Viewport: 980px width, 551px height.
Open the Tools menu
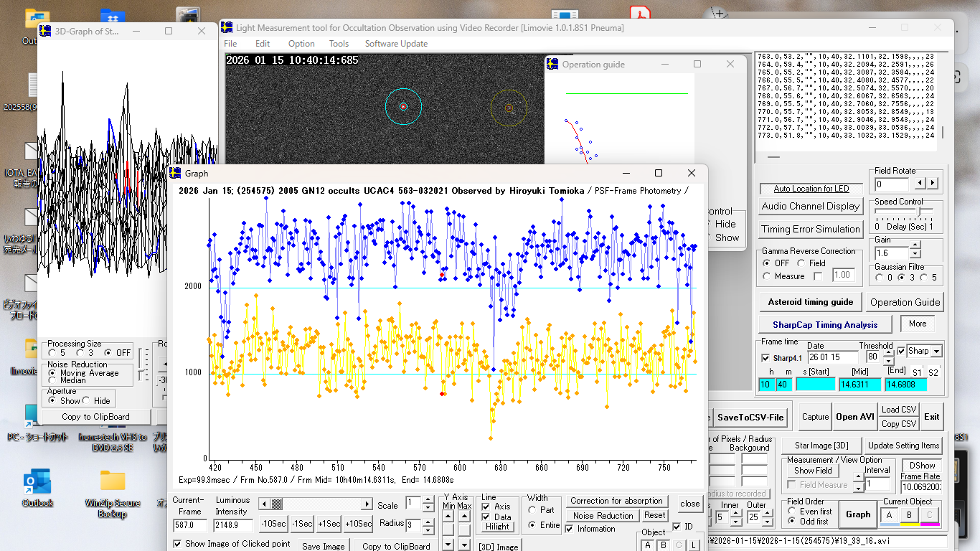[339, 44]
